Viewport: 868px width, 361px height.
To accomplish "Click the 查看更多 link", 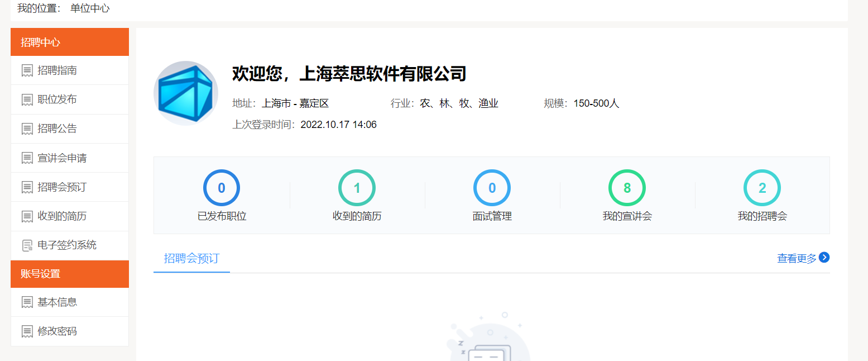I will 797,258.
